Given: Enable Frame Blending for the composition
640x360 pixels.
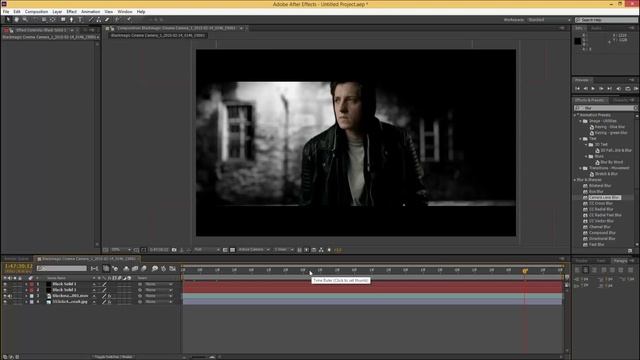Looking at the screenshot, I should pyautogui.click(x=135, y=269).
